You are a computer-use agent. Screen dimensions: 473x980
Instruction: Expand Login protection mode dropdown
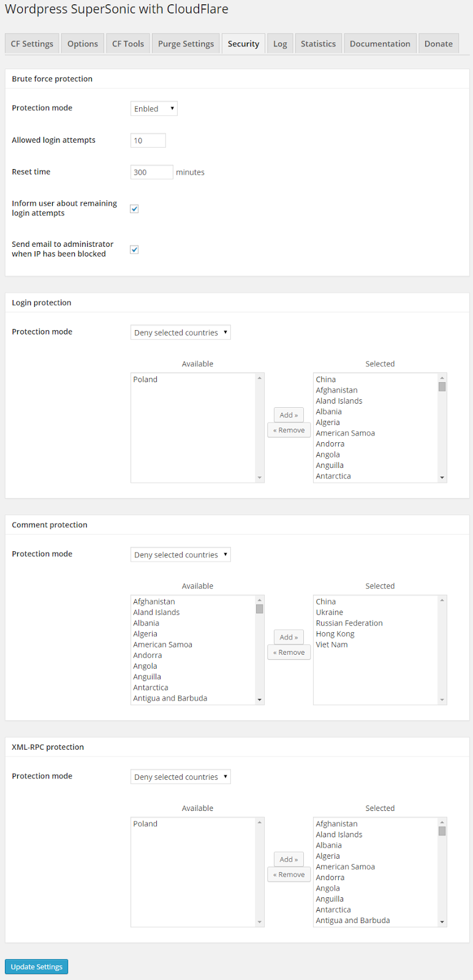pos(180,333)
